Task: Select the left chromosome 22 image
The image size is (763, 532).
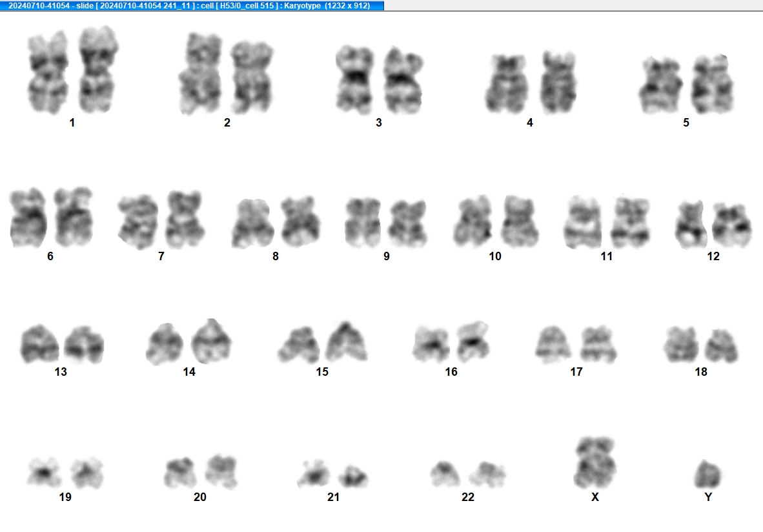Action: 445,474
